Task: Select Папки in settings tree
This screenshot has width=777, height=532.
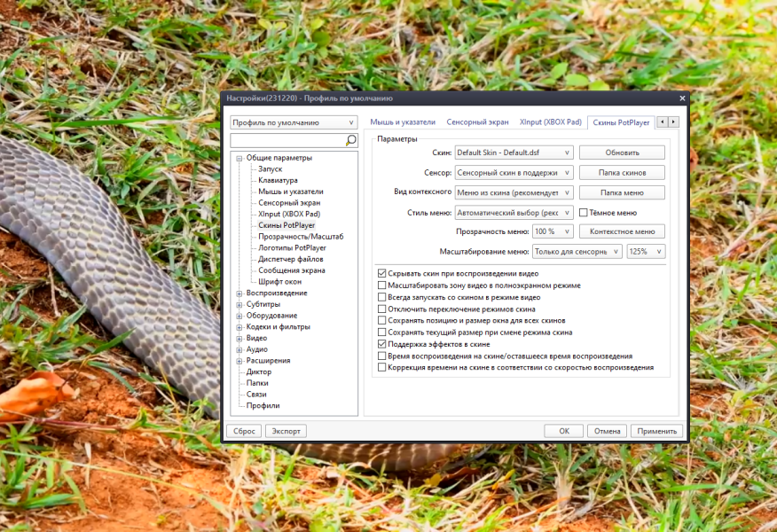Action: pyautogui.click(x=257, y=383)
